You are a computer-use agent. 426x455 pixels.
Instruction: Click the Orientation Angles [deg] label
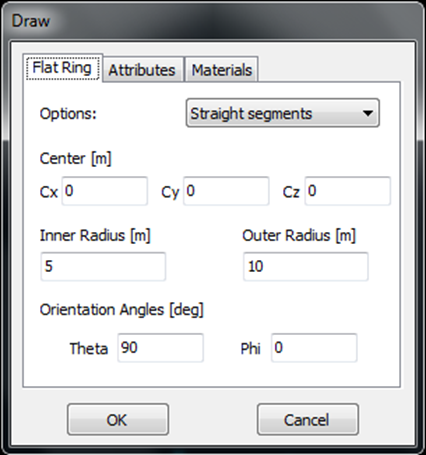122,310
